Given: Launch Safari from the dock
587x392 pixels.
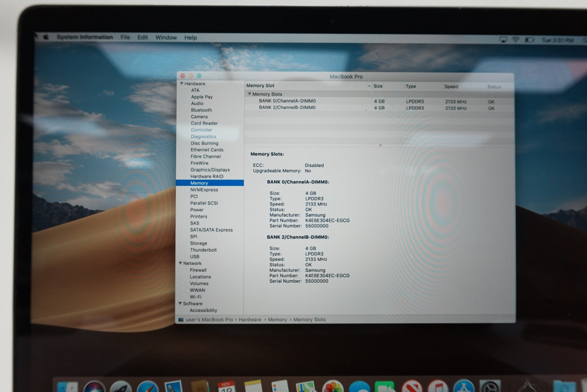Looking at the screenshot, I should (148, 387).
